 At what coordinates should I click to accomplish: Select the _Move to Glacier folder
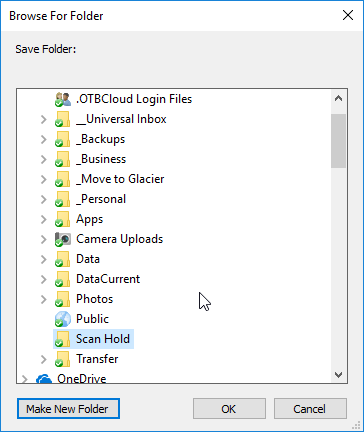pyautogui.click(x=120, y=179)
